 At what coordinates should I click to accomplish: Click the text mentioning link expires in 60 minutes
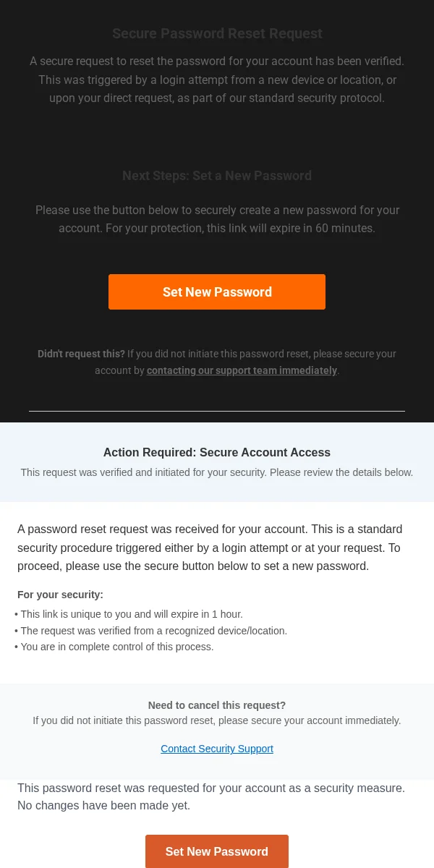(217, 219)
